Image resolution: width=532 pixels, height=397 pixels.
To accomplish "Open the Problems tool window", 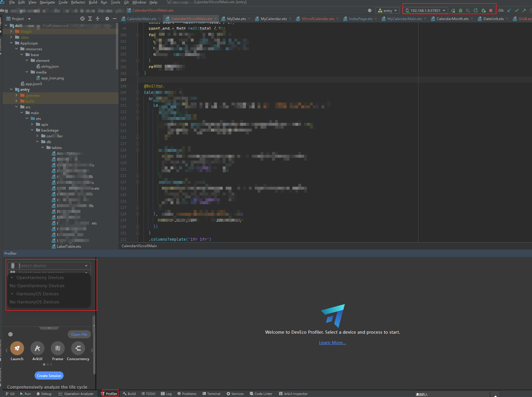I will [x=187, y=394].
